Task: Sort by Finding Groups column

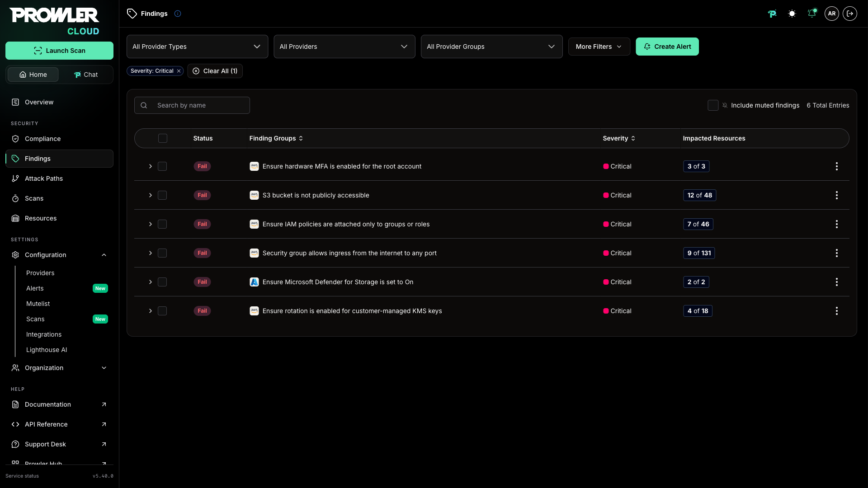Action: pyautogui.click(x=276, y=138)
